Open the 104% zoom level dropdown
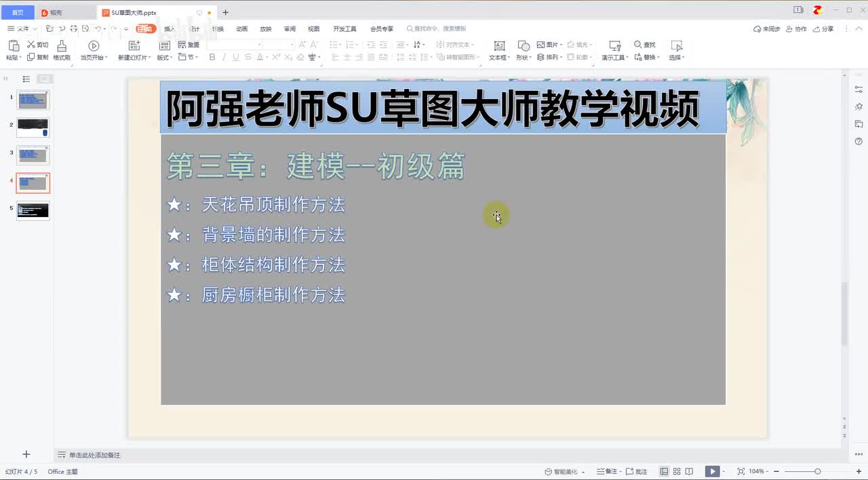The image size is (868, 480). (759, 471)
